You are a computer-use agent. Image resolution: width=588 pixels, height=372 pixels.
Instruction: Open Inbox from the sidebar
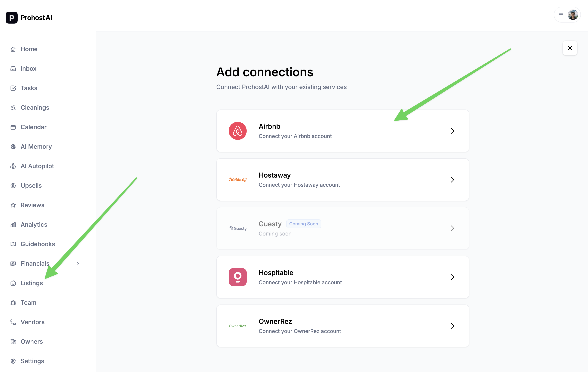pyautogui.click(x=28, y=69)
